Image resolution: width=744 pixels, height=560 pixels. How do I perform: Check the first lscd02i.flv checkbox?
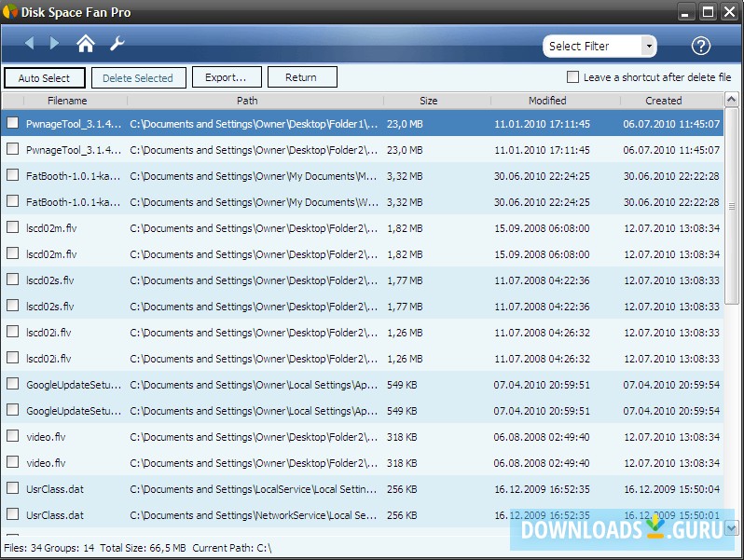[13, 332]
